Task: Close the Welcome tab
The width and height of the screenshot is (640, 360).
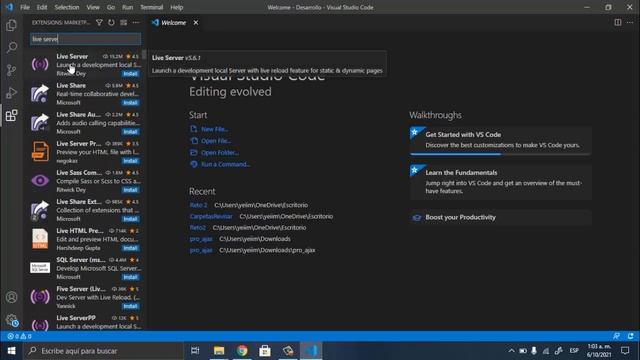Action: (196, 22)
